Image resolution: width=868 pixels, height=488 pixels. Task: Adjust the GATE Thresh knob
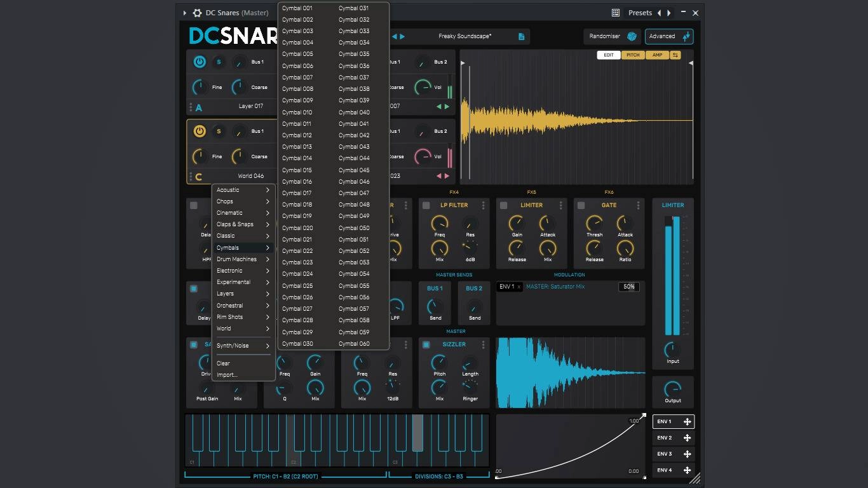click(x=594, y=223)
